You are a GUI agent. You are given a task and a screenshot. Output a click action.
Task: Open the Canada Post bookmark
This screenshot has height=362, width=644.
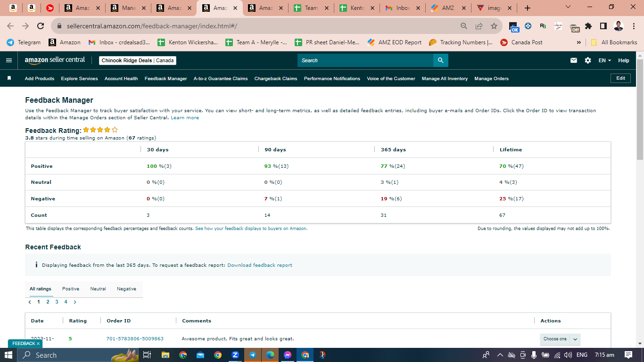[521, 42]
